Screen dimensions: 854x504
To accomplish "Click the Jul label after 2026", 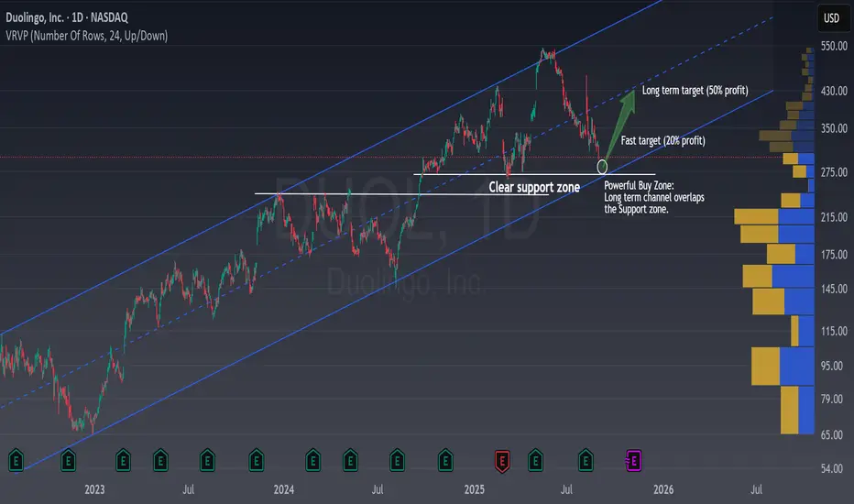I will pyautogui.click(x=757, y=489).
